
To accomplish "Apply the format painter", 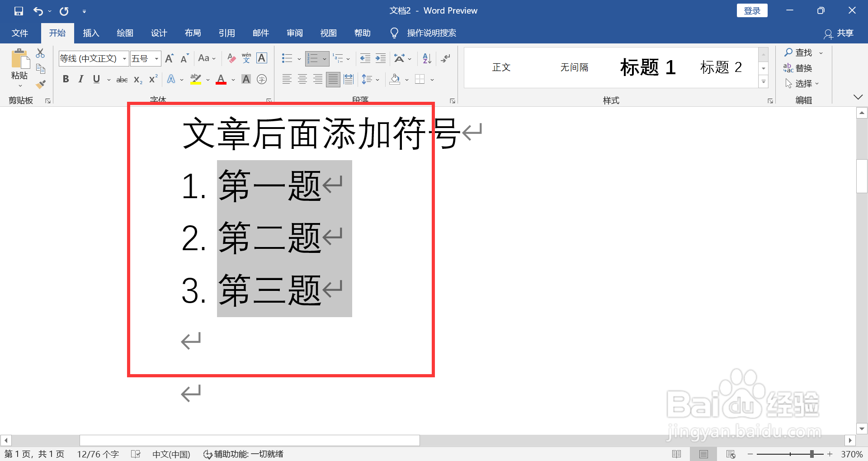I will pos(41,84).
